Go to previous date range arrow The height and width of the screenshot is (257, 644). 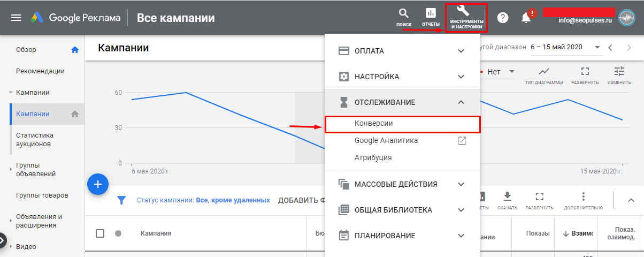tap(610, 48)
